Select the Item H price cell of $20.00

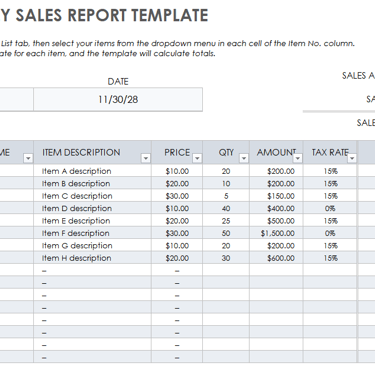[x=177, y=258]
